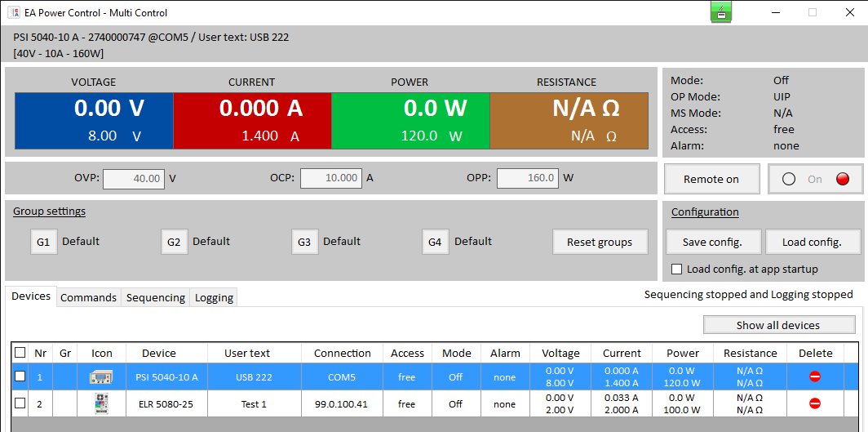This screenshot has height=432, width=868.
Task: Click the ELR 5080-25 device name cell
Action: tap(166, 404)
